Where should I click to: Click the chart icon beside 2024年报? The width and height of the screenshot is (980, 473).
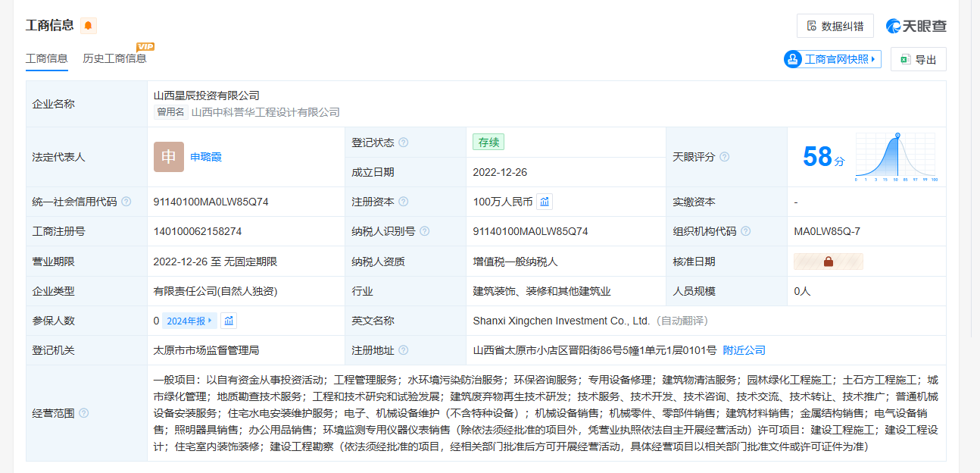coord(229,321)
